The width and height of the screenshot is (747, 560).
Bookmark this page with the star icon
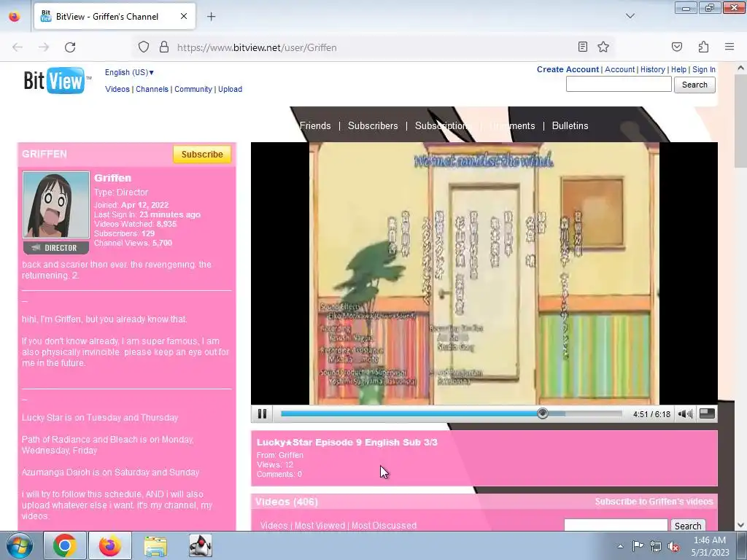click(x=603, y=47)
